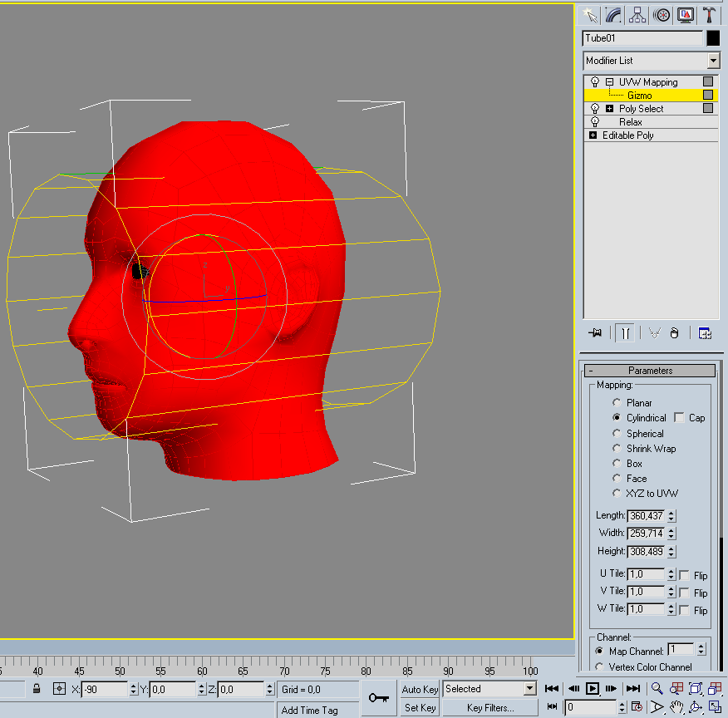Expand the Editable Poly stack entry
This screenshot has height=718, width=728.
click(593, 135)
